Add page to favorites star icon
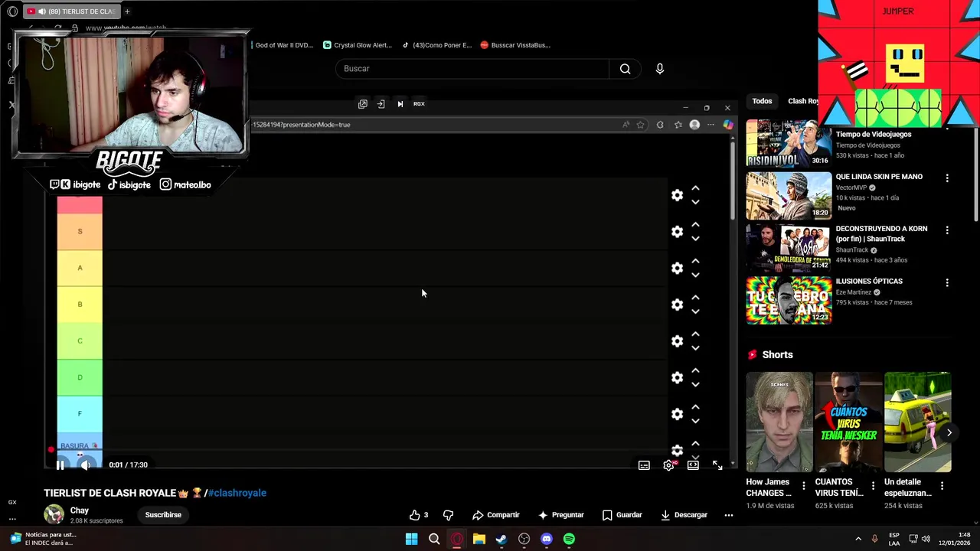The image size is (980, 551). (640, 125)
